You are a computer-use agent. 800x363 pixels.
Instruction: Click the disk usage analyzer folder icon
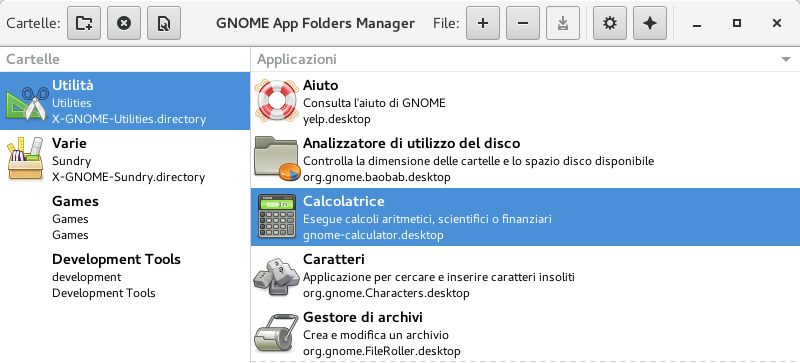(277, 159)
